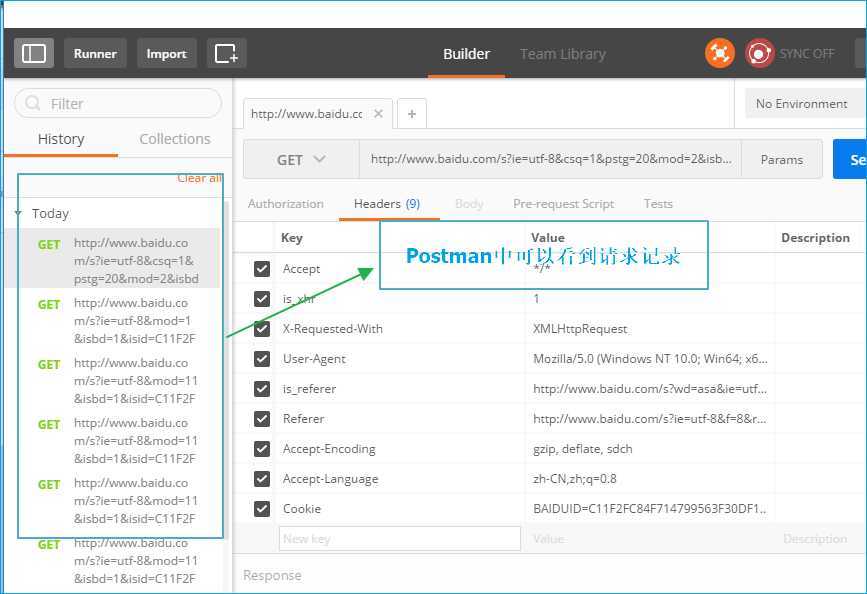Click the new header Description field
The image size is (867, 594).
point(821,538)
